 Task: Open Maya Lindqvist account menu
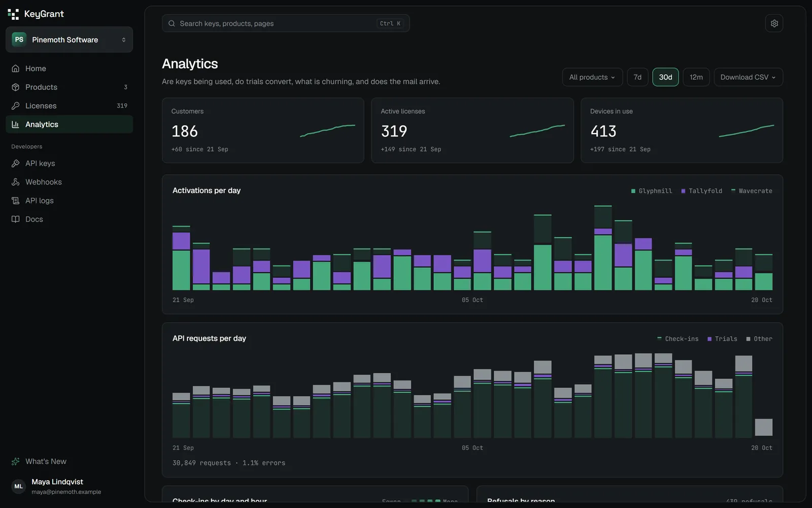pyautogui.click(x=70, y=487)
